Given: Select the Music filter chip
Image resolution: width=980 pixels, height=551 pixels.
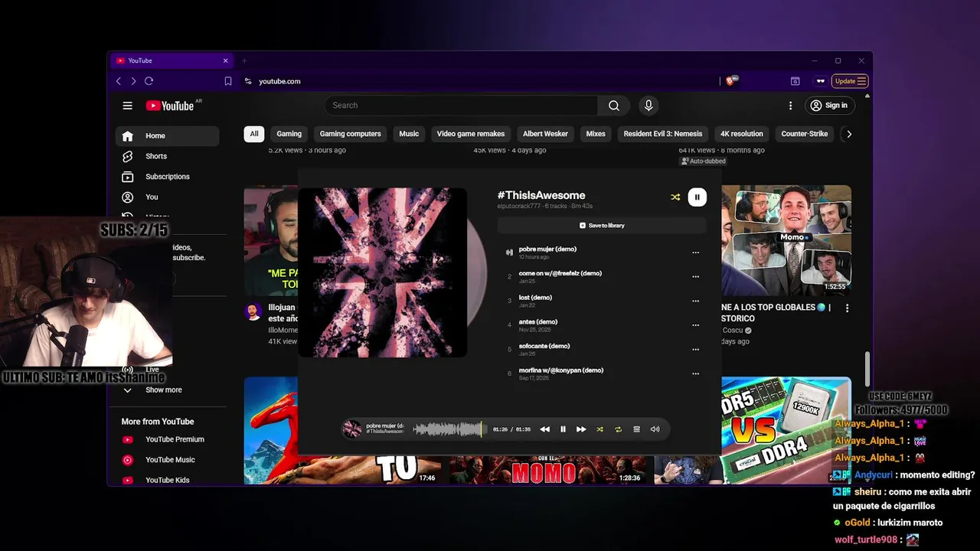Looking at the screenshot, I should (x=409, y=134).
